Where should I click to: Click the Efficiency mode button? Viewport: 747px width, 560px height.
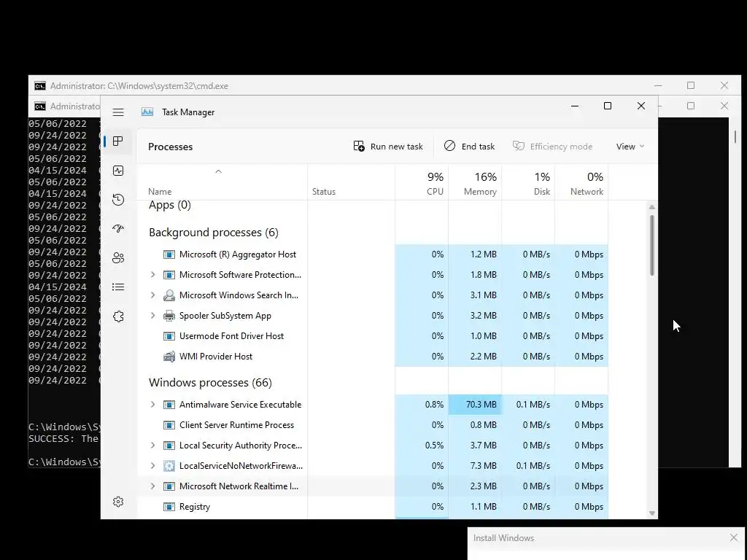(x=553, y=146)
